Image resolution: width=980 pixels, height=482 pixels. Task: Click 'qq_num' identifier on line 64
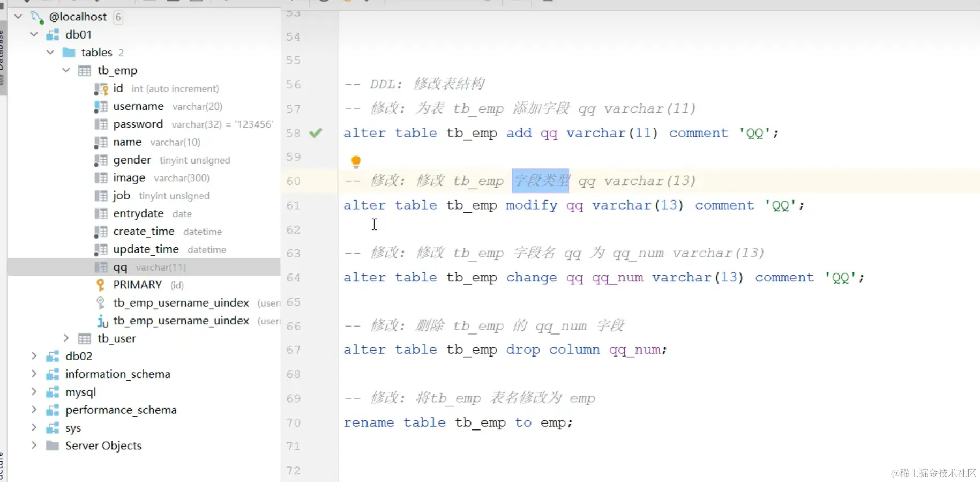pos(618,278)
